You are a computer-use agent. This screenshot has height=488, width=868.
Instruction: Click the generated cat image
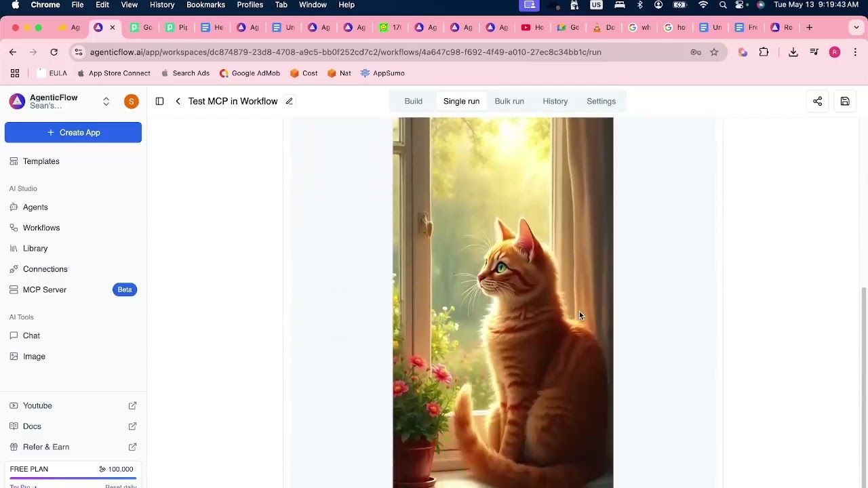click(x=503, y=302)
